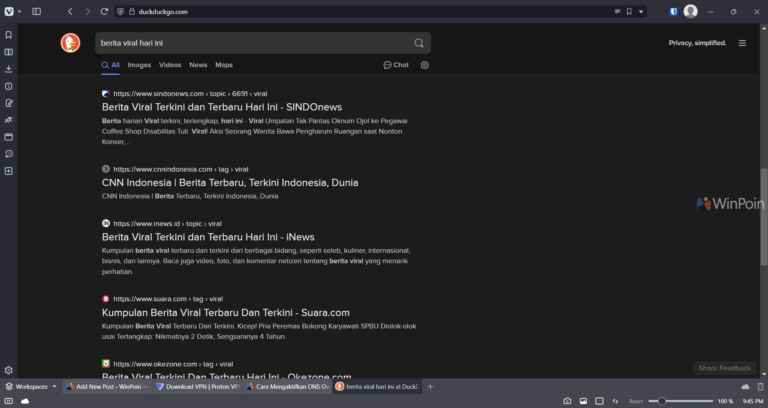Screen dimensions: 768x408
Task: Switch to 'Cara Mengaktifkan DNS' tab
Action: click(288, 386)
